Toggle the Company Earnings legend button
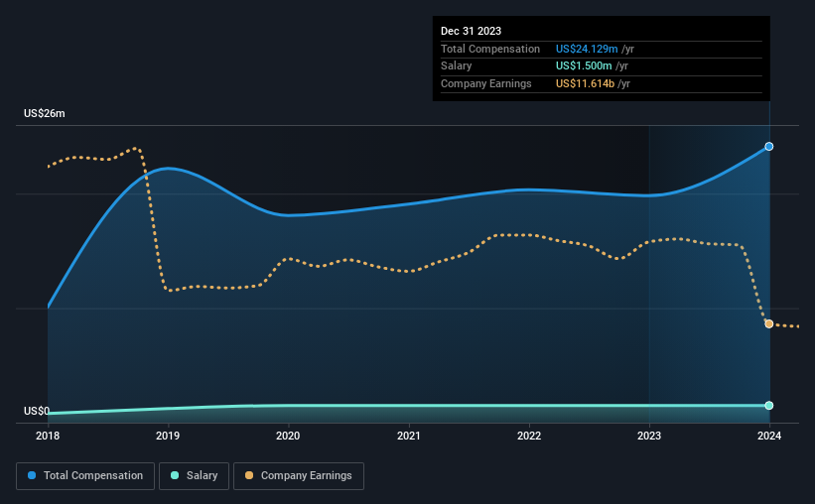The width and height of the screenshot is (815, 504). [x=299, y=476]
